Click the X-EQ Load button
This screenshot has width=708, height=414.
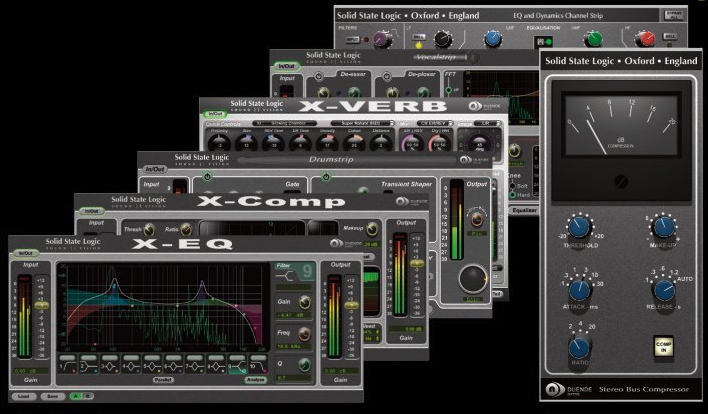(x=23, y=396)
